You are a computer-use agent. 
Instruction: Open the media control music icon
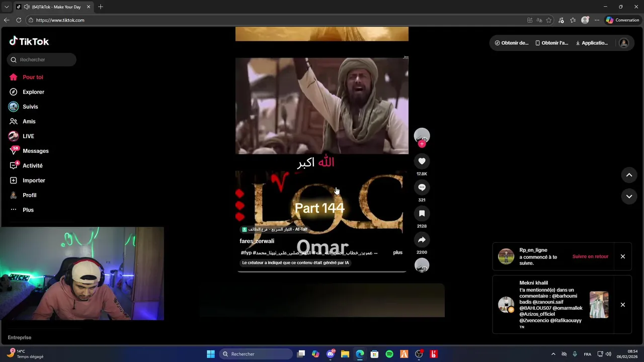(561, 20)
